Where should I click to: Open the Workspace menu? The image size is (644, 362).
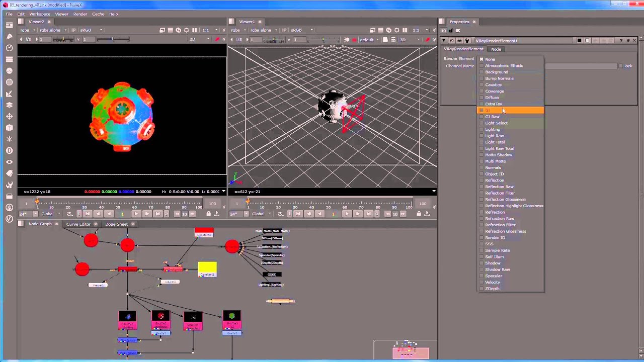coord(40,14)
